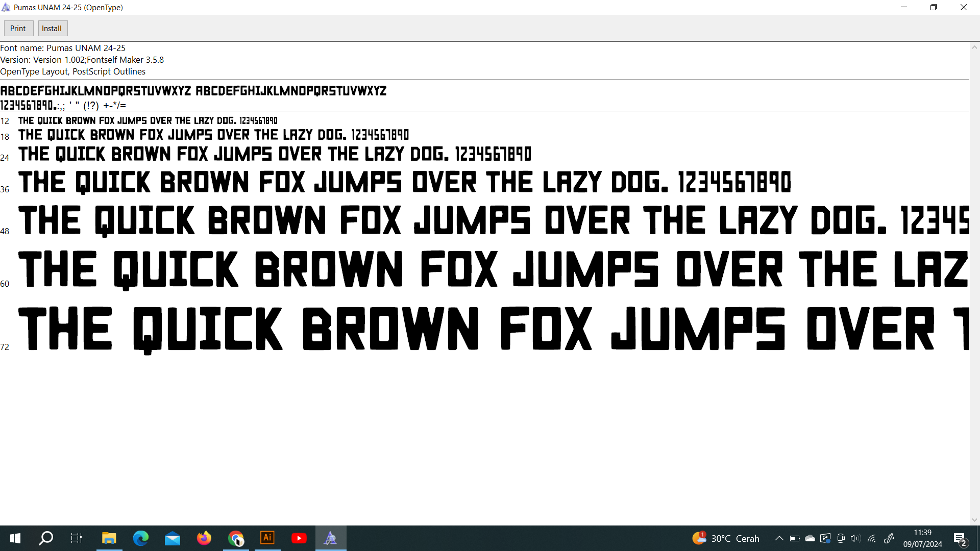Screen dimensions: 980x551
Task: Click the scrollbar up arrow
Action: (x=974, y=47)
